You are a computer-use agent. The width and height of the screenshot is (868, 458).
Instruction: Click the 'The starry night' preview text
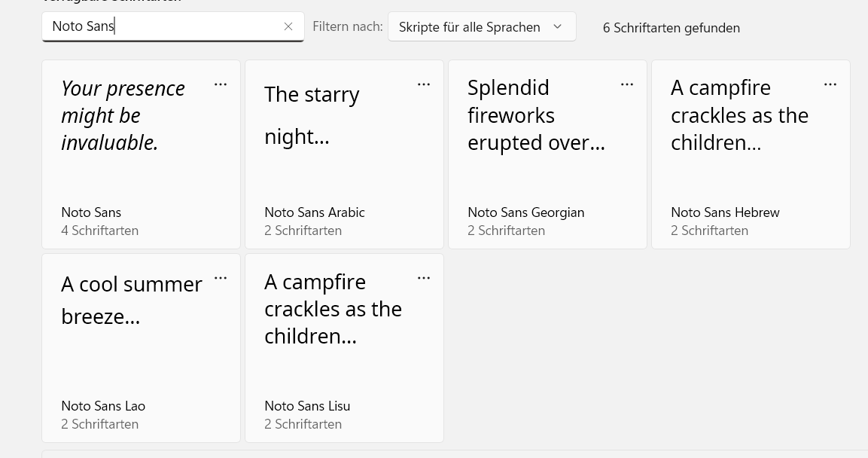click(311, 115)
